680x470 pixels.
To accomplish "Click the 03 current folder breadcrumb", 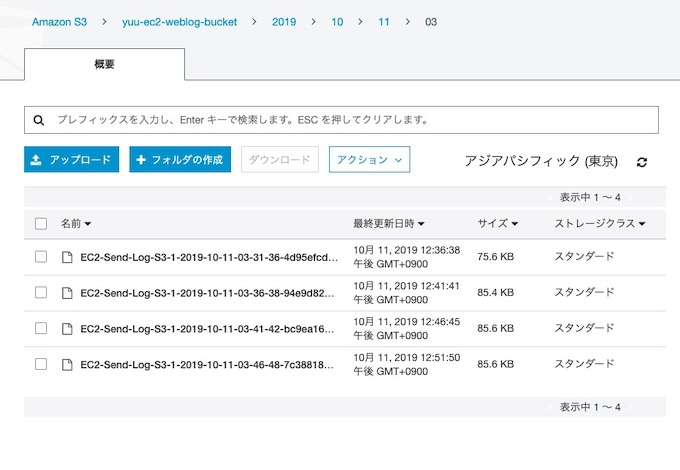I will [x=431, y=22].
